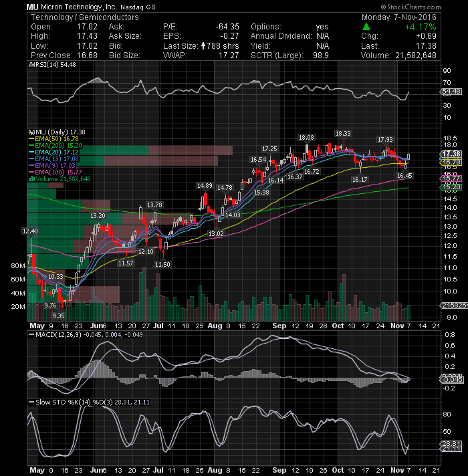This screenshot has height=476, width=468.
Task: Click the Open price value
Action: tap(87, 27)
